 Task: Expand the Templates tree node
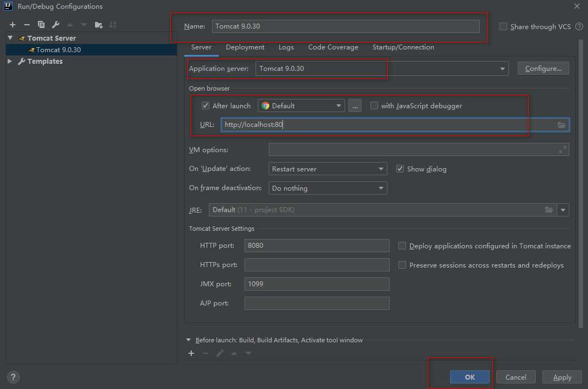[10, 61]
